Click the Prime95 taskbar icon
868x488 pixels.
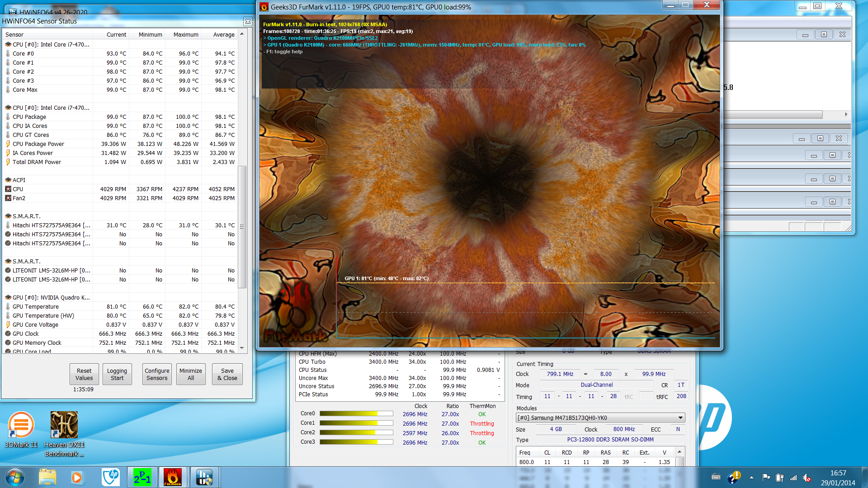(142, 477)
